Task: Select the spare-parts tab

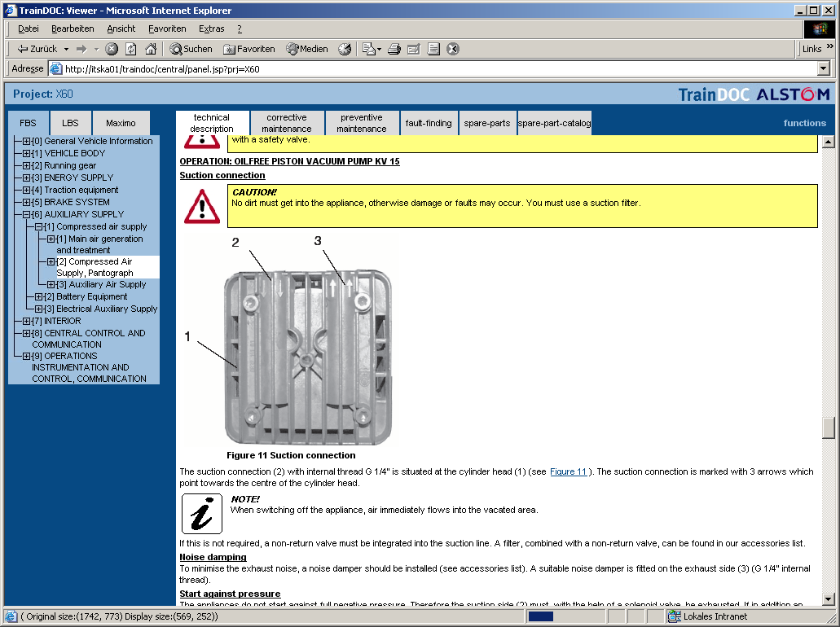Action: [x=487, y=123]
